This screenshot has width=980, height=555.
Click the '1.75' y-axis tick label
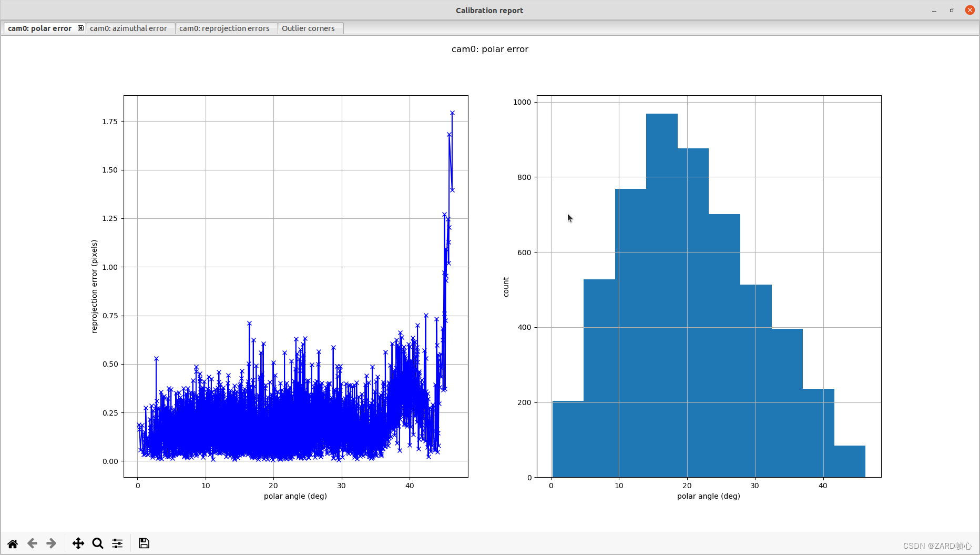click(x=110, y=122)
